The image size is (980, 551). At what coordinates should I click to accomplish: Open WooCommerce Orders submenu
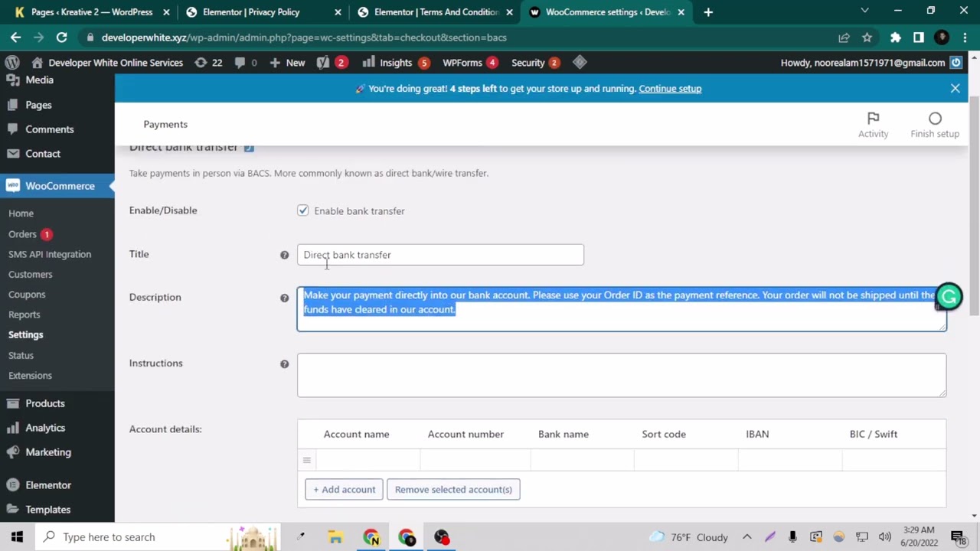22,234
